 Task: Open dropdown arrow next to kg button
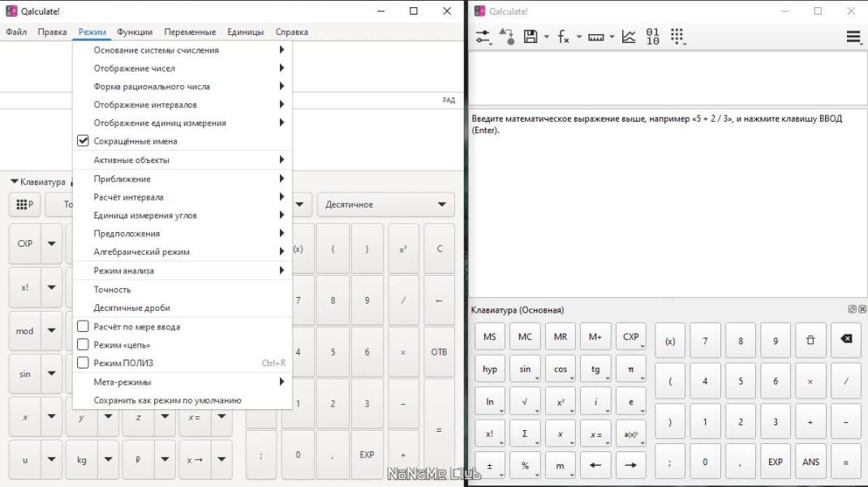(109, 459)
